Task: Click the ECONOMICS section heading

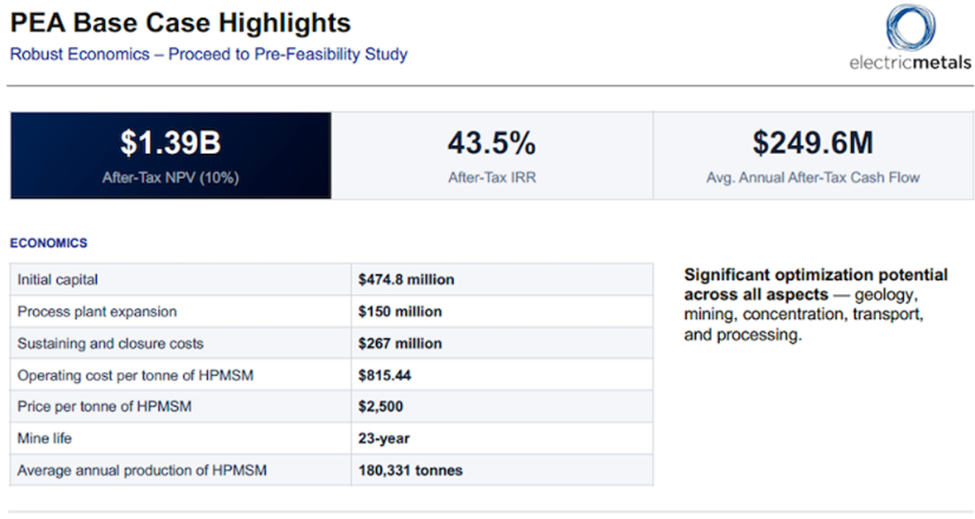Action: [48, 243]
